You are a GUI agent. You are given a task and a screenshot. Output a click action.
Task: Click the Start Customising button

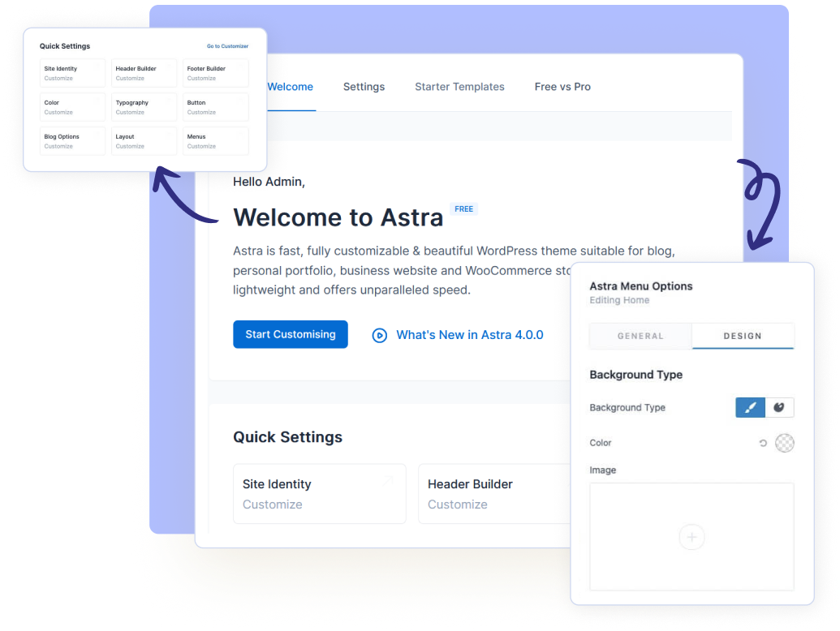(291, 334)
